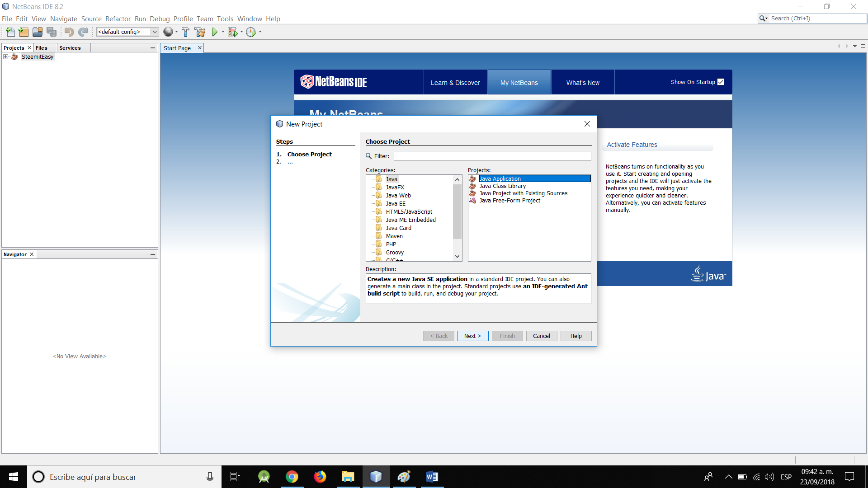Open Firefox from the taskbar

(x=320, y=477)
